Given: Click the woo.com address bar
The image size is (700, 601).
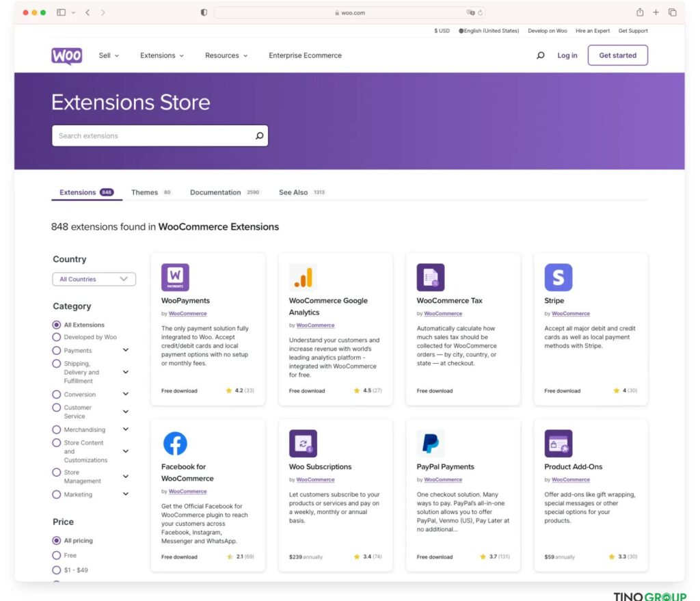Looking at the screenshot, I should coord(349,12).
